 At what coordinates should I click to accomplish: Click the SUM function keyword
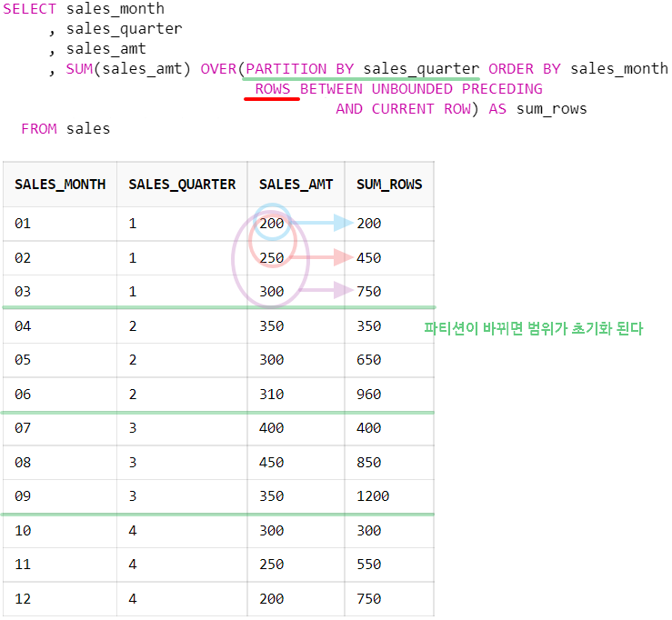(x=79, y=68)
